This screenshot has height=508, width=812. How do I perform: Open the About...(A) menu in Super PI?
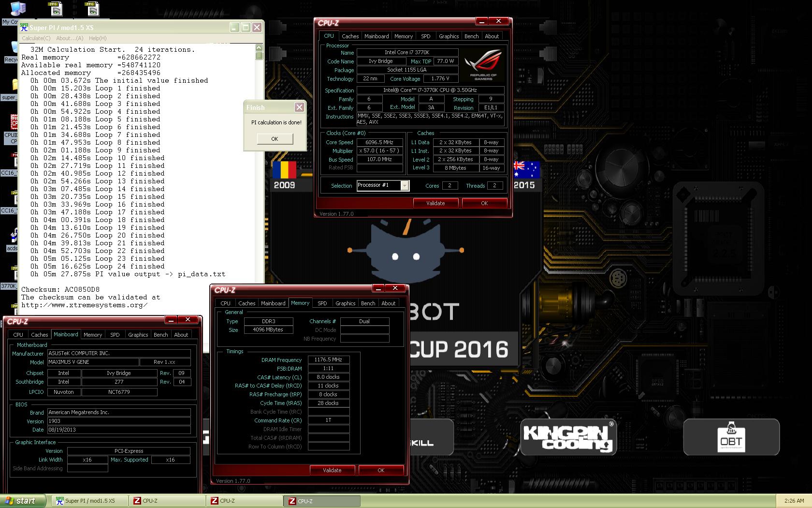click(x=70, y=38)
